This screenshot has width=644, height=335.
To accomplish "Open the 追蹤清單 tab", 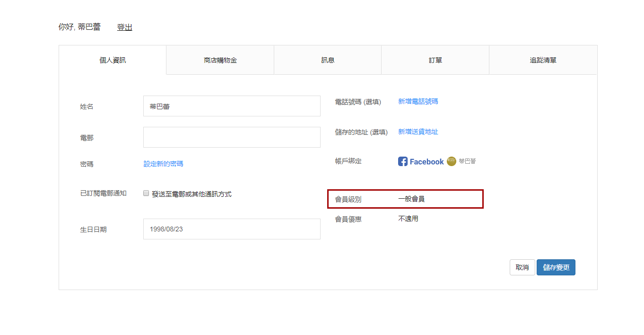I will (543, 60).
